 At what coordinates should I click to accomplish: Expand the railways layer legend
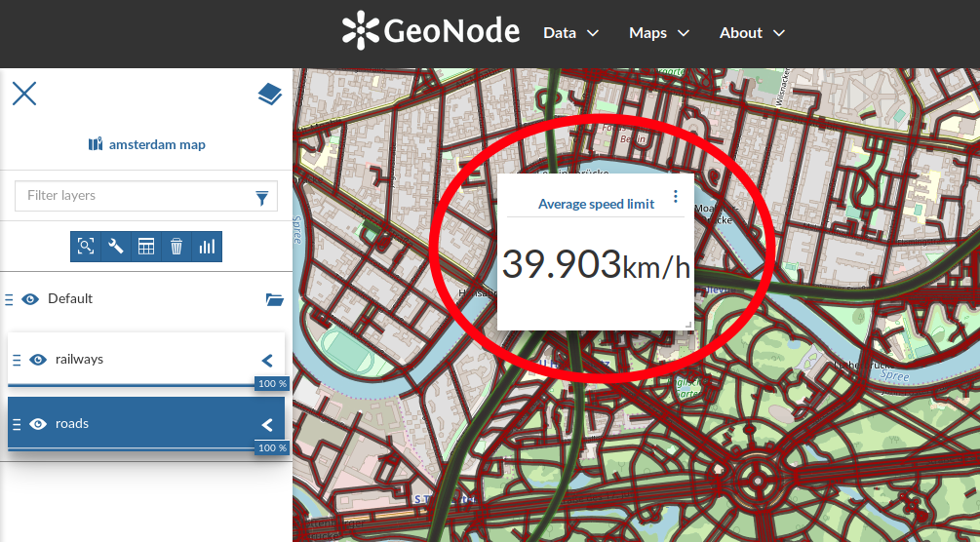coord(267,360)
